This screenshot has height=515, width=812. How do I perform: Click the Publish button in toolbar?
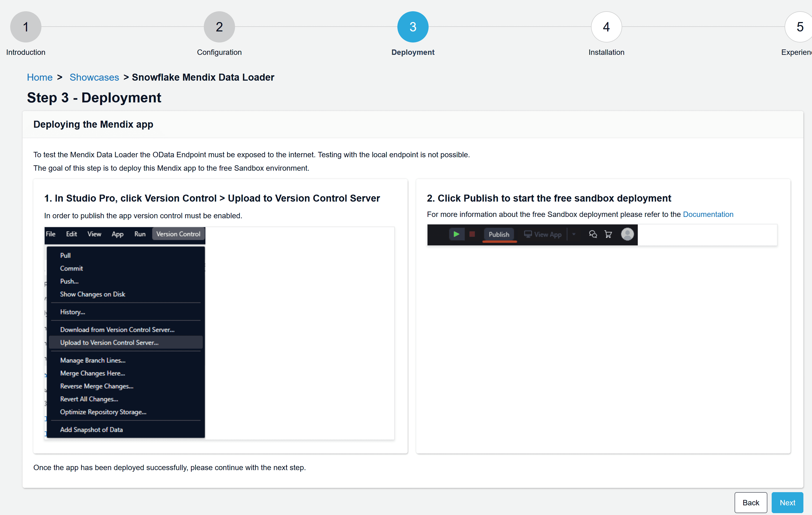pyautogui.click(x=498, y=234)
